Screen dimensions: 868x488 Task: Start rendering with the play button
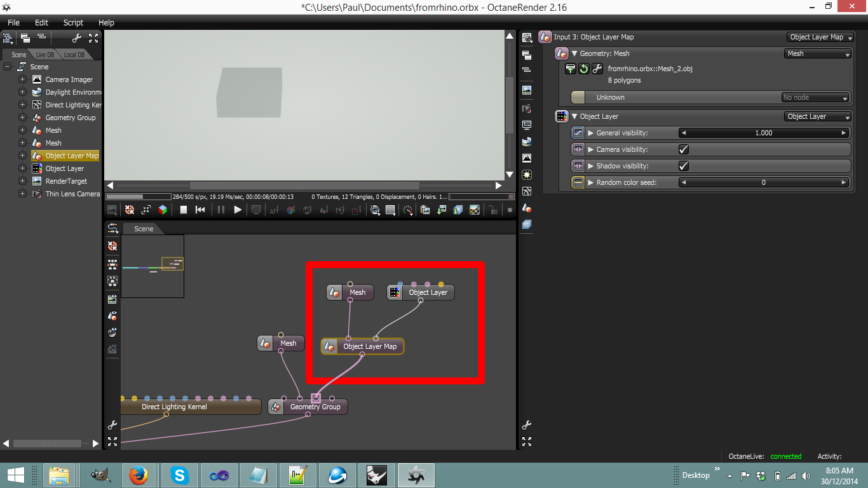pos(238,210)
